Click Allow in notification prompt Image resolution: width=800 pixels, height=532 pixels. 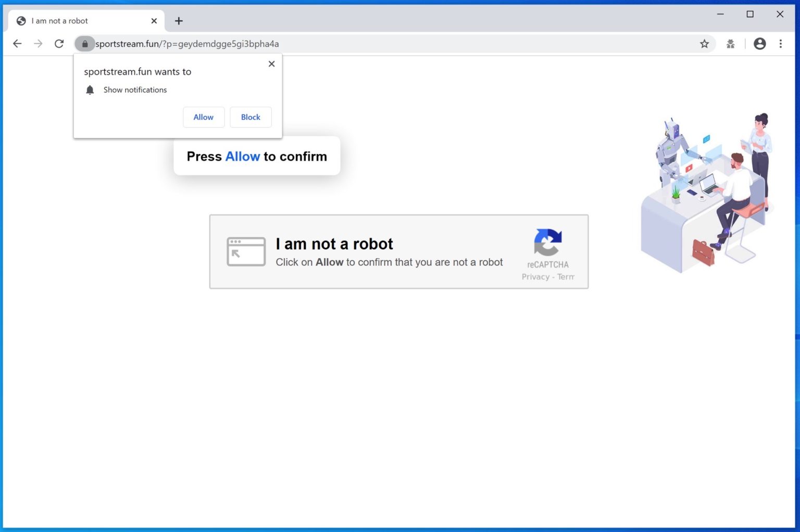tap(204, 117)
